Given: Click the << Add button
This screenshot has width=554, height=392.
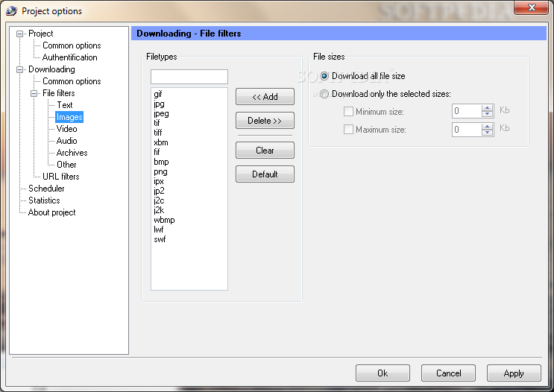Looking at the screenshot, I should [265, 97].
